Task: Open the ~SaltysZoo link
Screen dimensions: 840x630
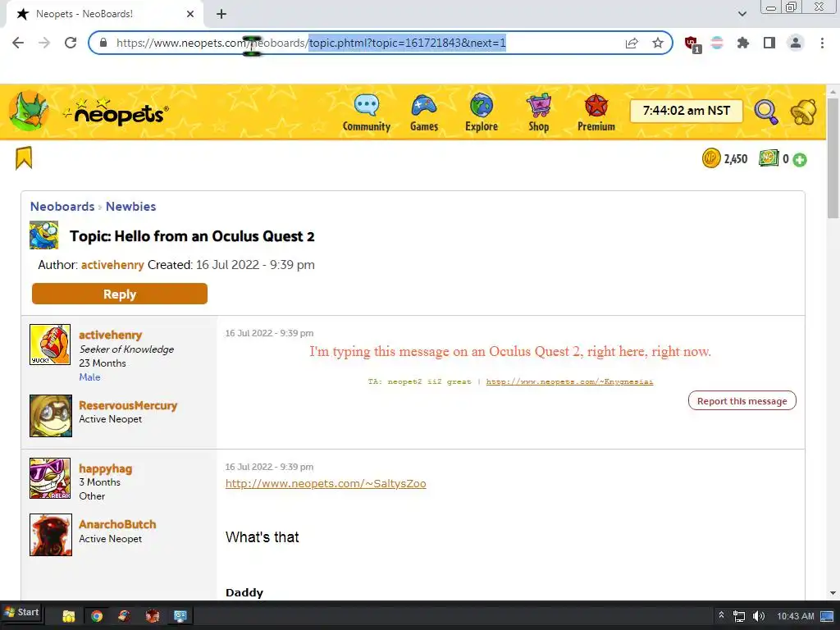Action: click(x=326, y=484)
